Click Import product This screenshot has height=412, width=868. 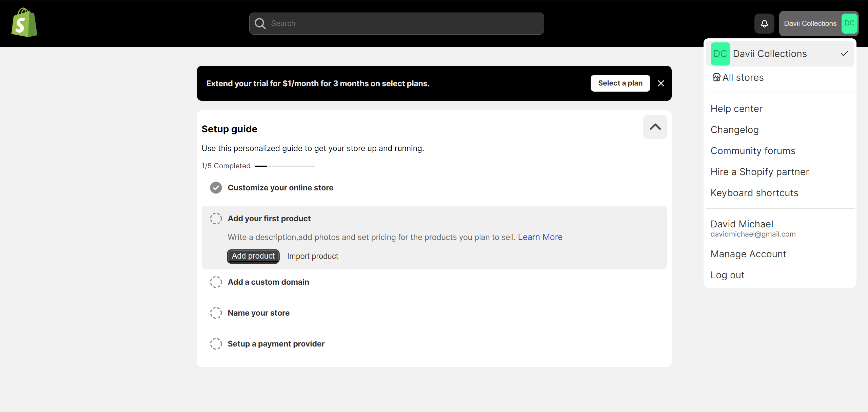coord(312,256)
